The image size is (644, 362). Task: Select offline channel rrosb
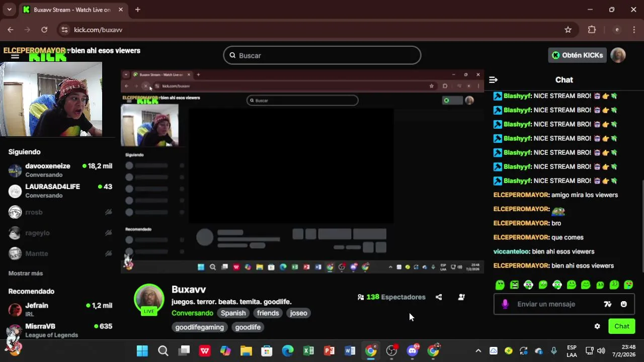(x=60, y=212)
